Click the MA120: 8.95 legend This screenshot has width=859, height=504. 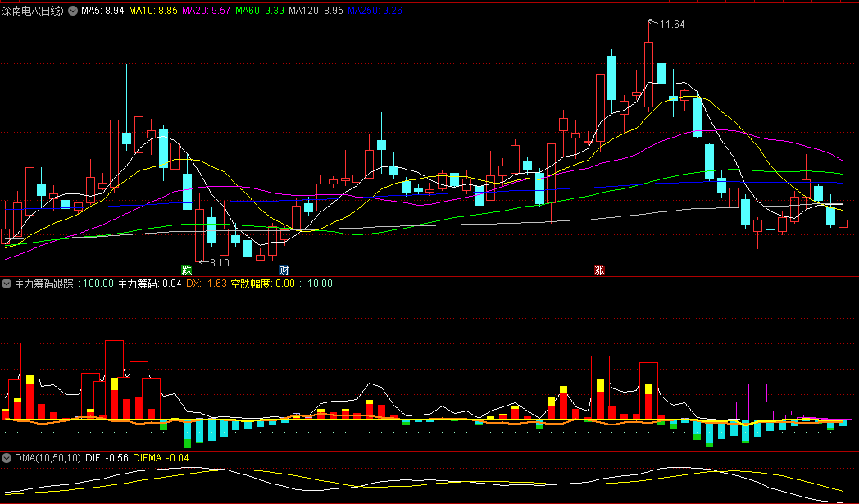tap(316, 11)
